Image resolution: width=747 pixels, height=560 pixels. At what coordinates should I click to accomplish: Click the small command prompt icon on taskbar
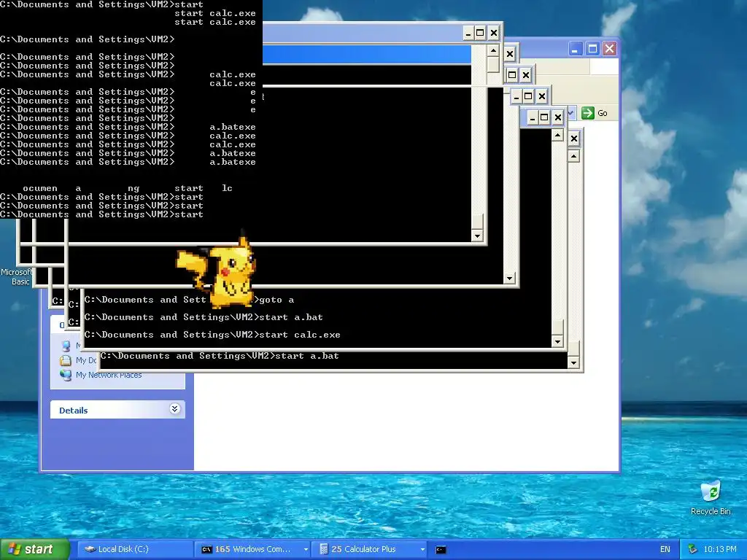[441, 550]
